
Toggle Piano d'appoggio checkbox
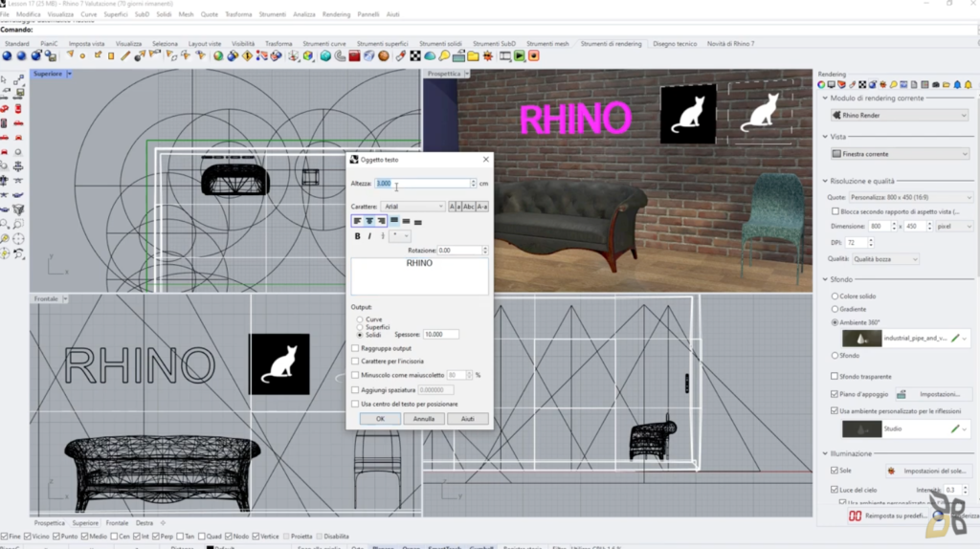point(835,394)
